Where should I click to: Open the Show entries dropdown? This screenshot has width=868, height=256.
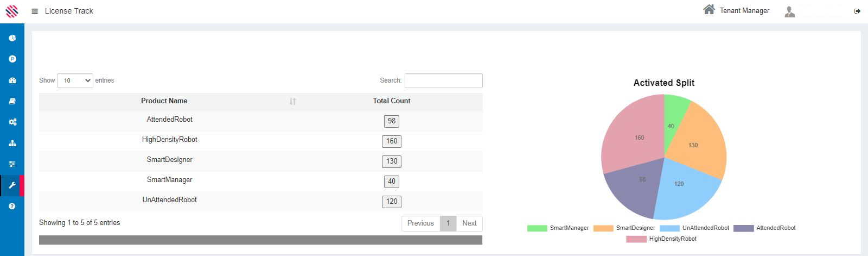coord(75,80)
